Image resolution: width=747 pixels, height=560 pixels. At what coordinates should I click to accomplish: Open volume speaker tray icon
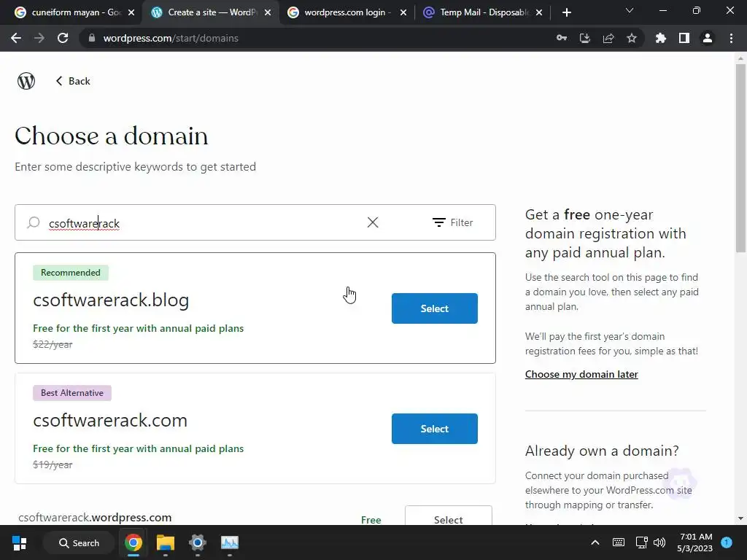659,542
